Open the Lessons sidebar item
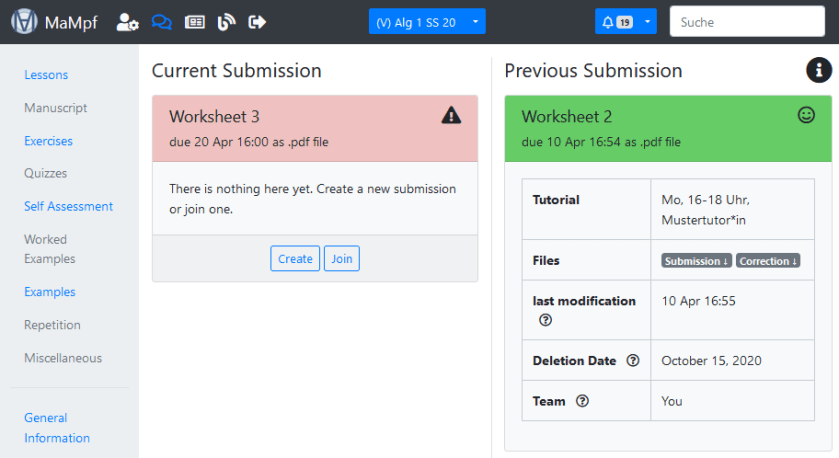Screen dimensions: 839x458 tap(46, 75)
